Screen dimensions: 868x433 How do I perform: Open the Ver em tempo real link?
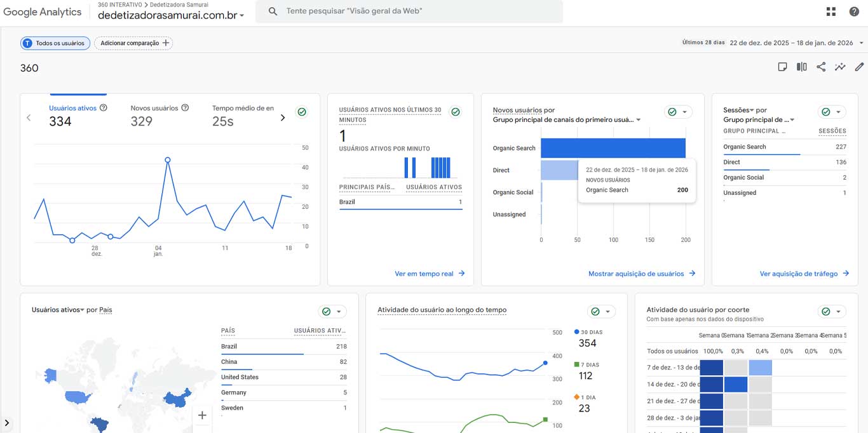point(430,274)
